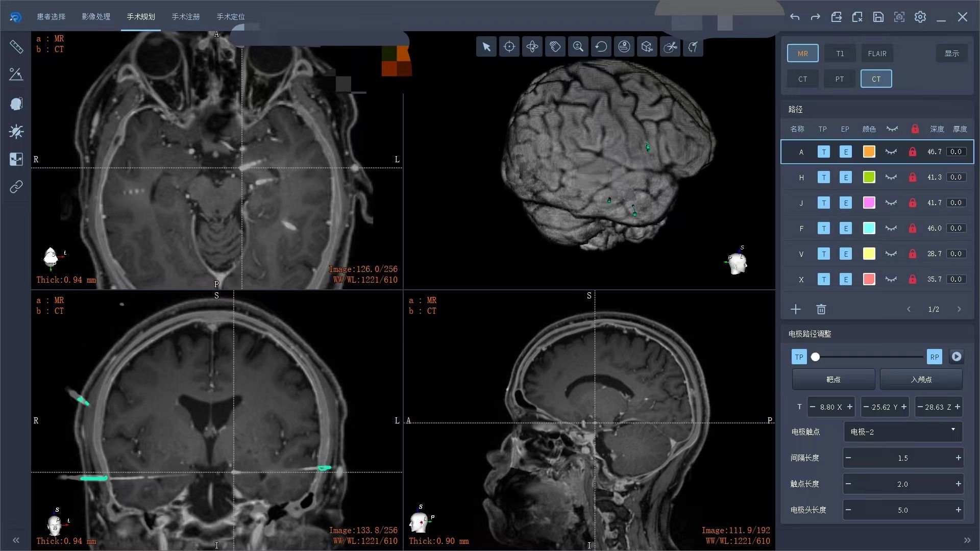Click the TP-RP electrode path slider handle
Viewport: 980px width, 551px height.
tap(816, 357)
